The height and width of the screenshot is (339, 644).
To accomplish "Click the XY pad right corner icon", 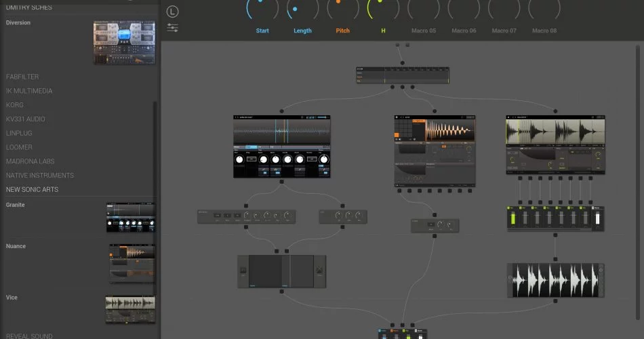I will pos(319,271).
